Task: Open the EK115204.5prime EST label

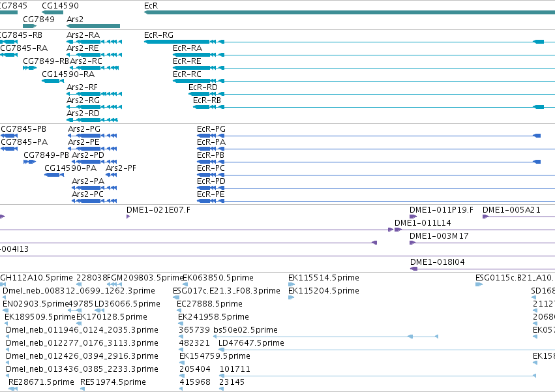Action: [x=323, y=291]
